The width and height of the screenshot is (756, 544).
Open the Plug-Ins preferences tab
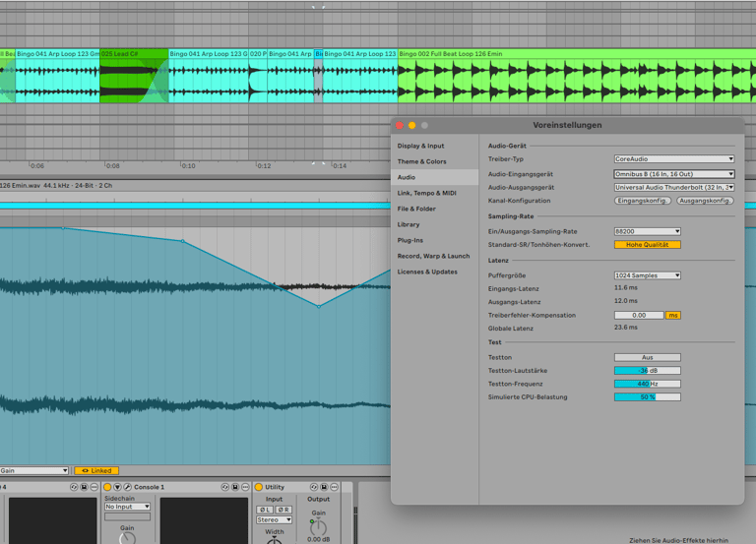point(410,240)
